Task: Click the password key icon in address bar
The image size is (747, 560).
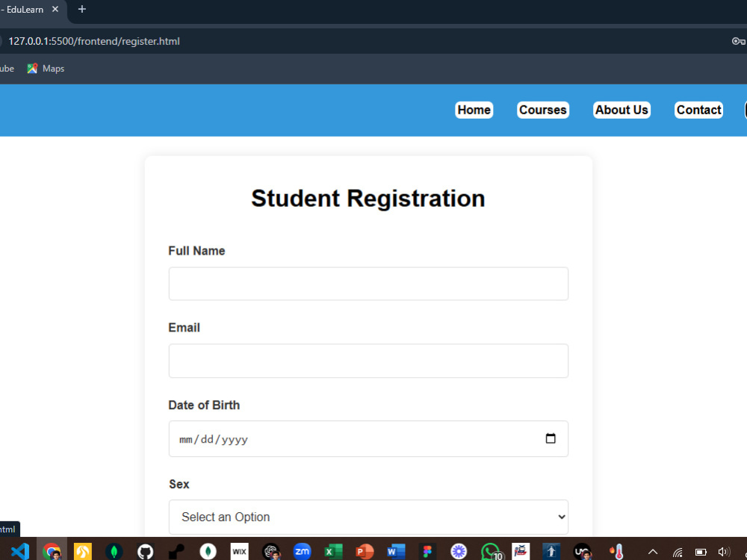Action: (x=738, y=41)
